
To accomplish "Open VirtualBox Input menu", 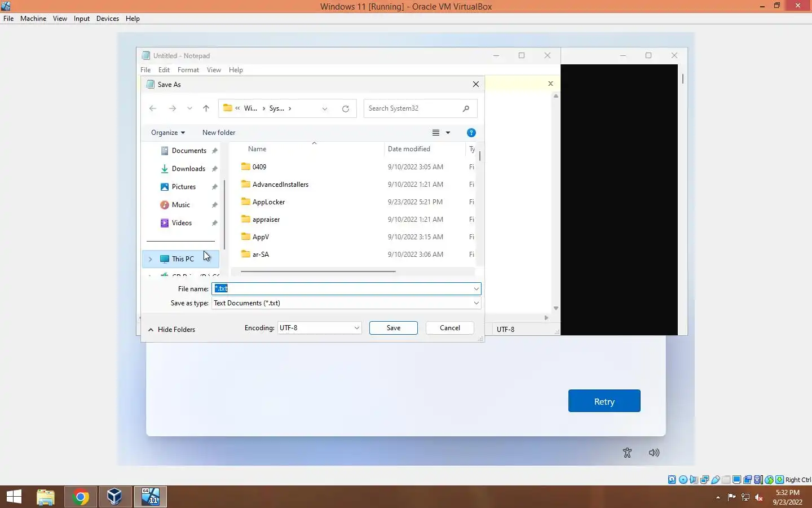I will 82,19.
